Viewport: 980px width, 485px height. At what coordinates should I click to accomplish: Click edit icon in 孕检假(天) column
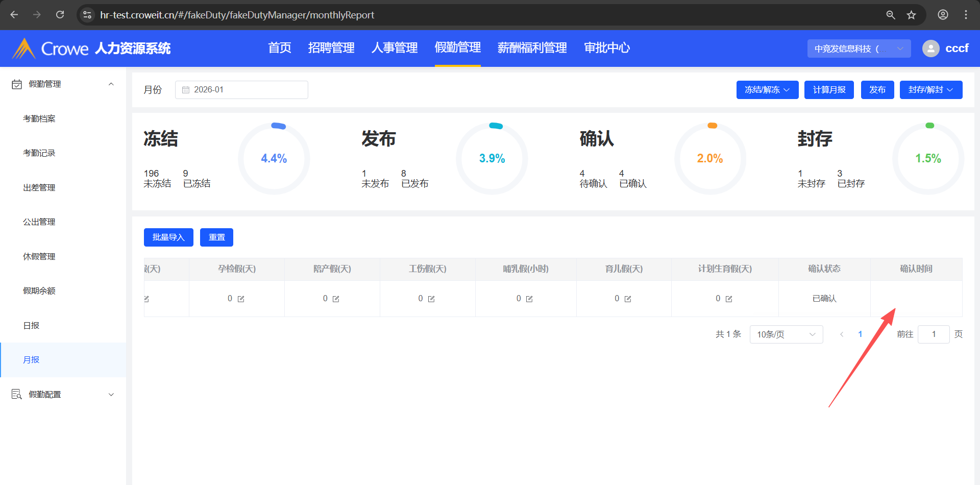[241, 299]
